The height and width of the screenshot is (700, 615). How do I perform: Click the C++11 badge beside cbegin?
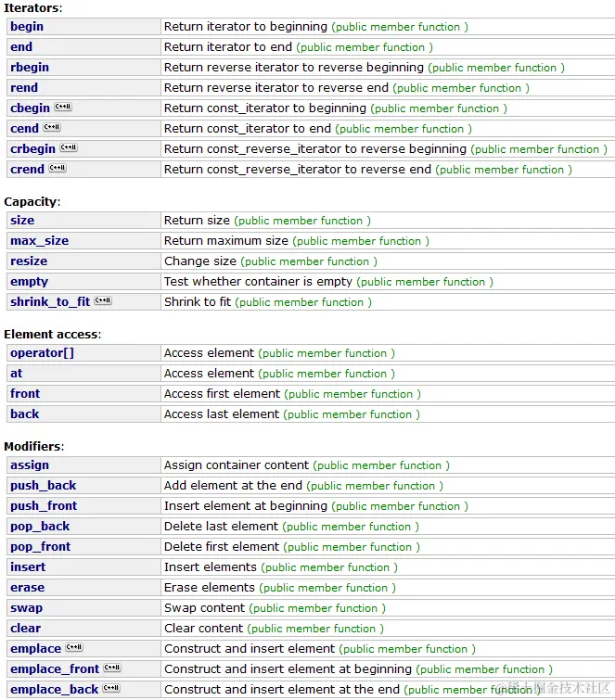coord(63,107)
